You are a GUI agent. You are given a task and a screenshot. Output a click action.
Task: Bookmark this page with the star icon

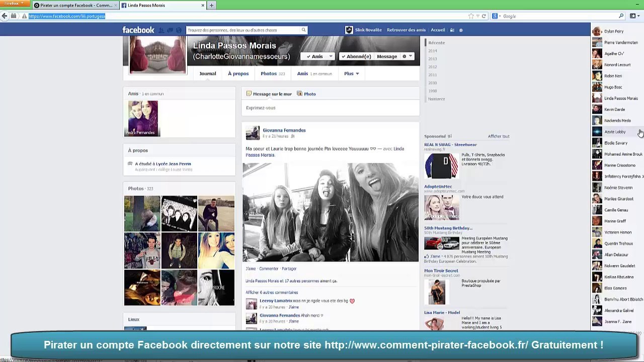[471, 16]
